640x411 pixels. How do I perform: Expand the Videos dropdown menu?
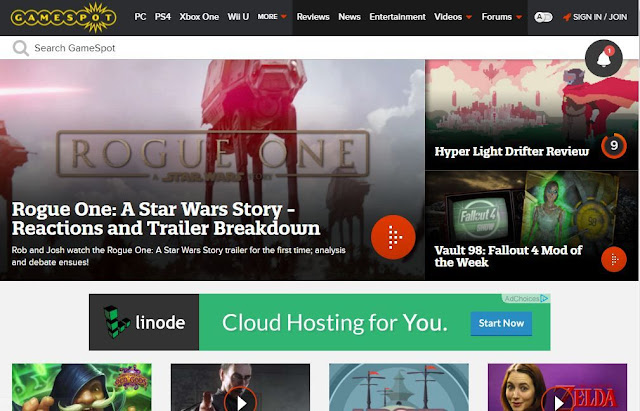coord(453,17)
